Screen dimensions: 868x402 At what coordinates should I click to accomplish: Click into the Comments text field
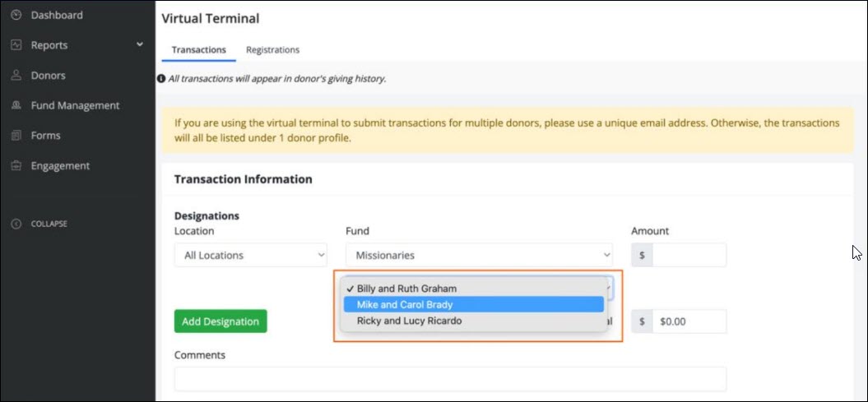tap(450, 379)
